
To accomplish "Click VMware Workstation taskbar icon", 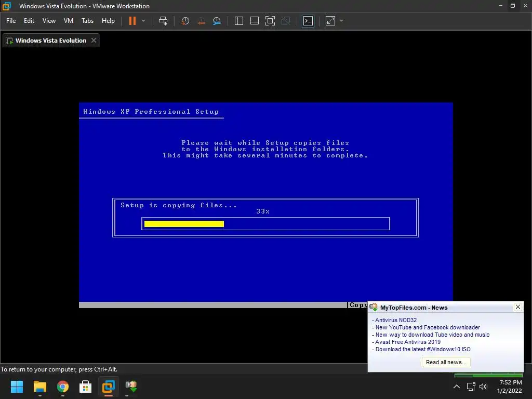I will (109, 387).
